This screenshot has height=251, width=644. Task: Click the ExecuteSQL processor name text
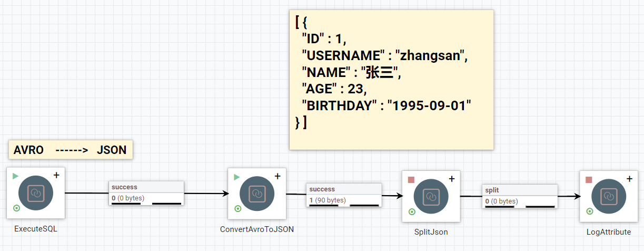36,229
